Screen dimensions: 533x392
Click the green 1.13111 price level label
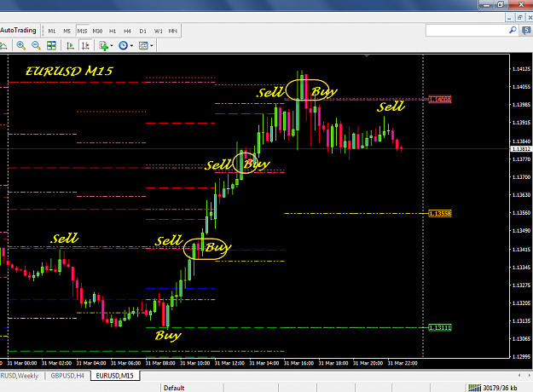(x=440, y=327)
